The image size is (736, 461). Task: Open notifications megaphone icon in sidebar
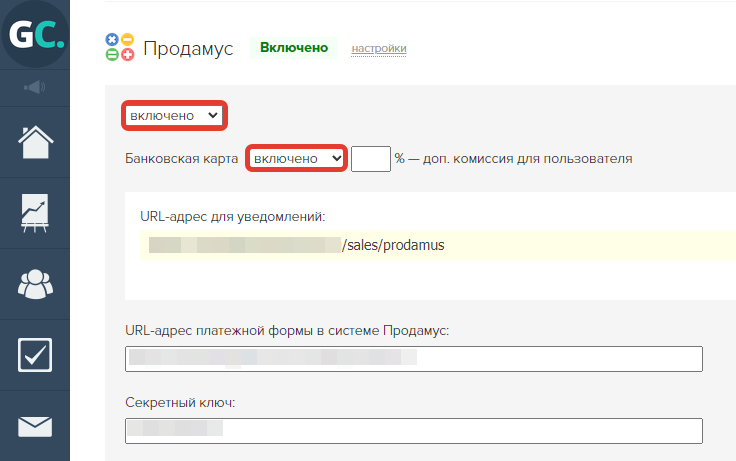35,87
